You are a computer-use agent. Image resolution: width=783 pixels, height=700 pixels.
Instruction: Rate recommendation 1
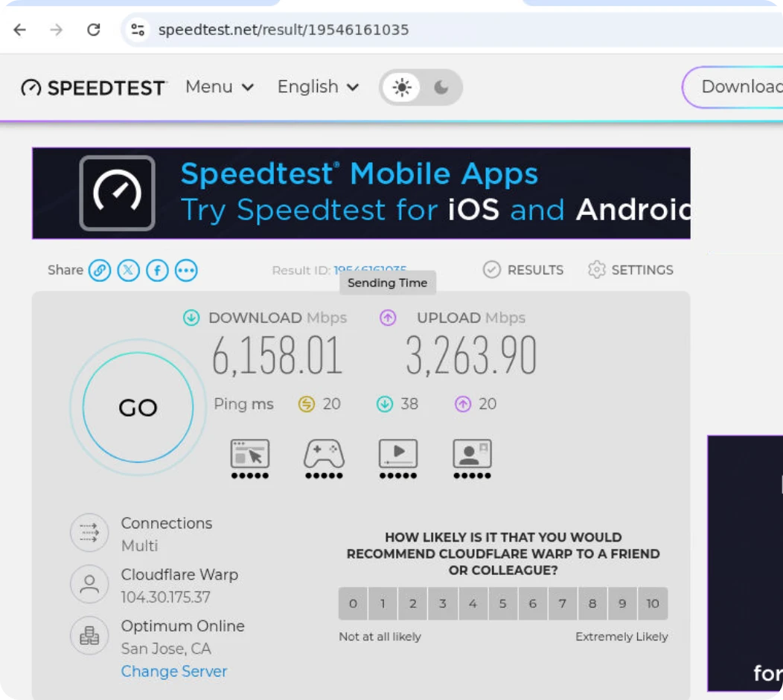[383, 604]
